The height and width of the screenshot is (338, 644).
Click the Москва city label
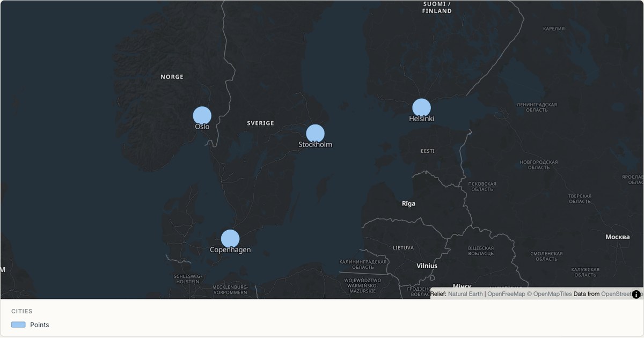point(618,237)
